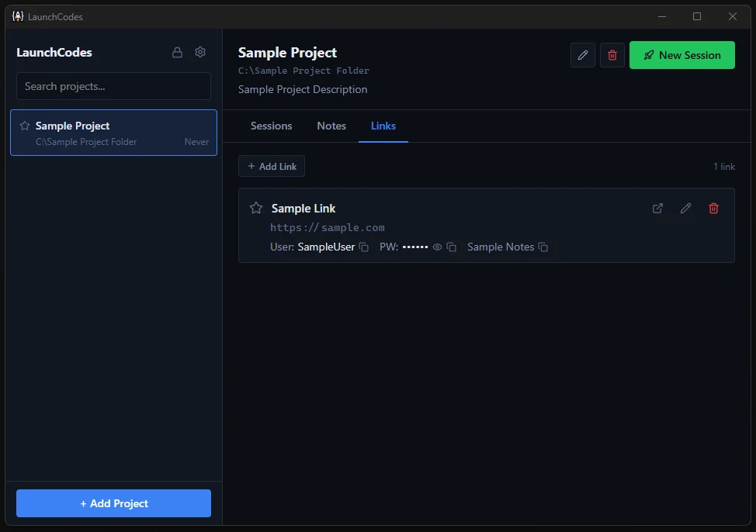The height and width of the screenshot is (532, 756).
Task: Click the LaunchCodes rocket logo in titlebar
Action: click(x=17, y=16)
